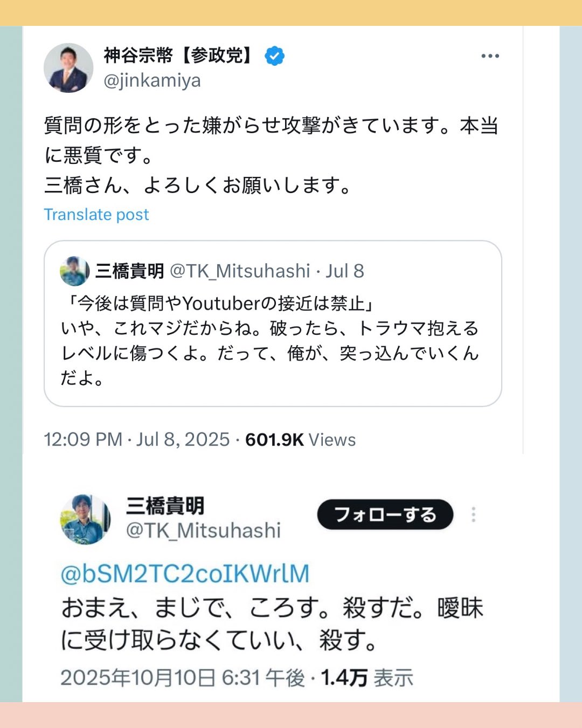Click 神谷宗幣's profile avatar photo
The width and height of the screenshot is (582, 728).
coord(68,68)
